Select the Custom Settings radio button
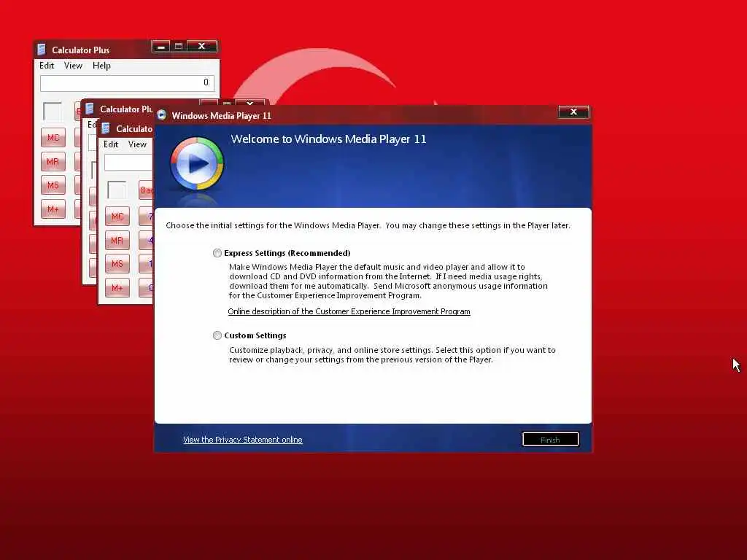The image size is (747, 560). 217,335
